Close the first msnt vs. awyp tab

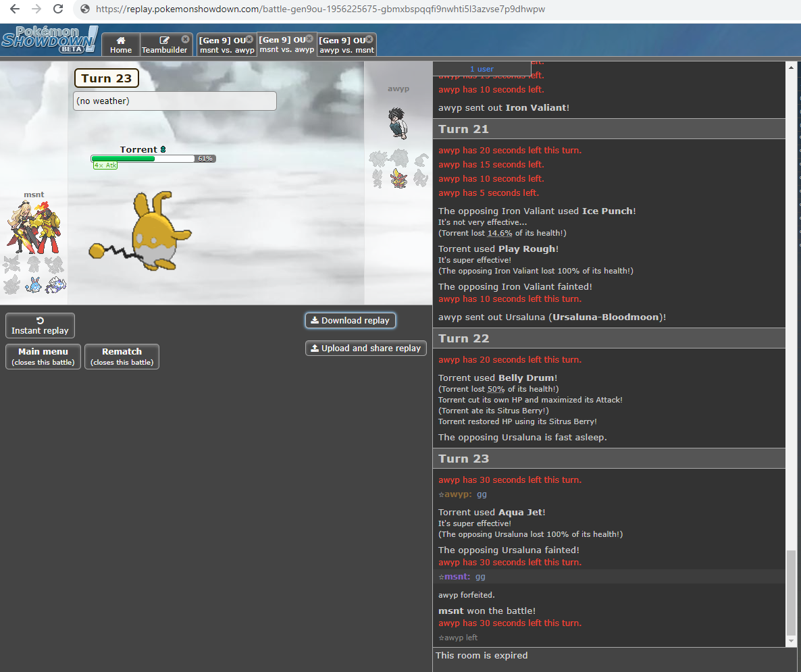[249, 39]
